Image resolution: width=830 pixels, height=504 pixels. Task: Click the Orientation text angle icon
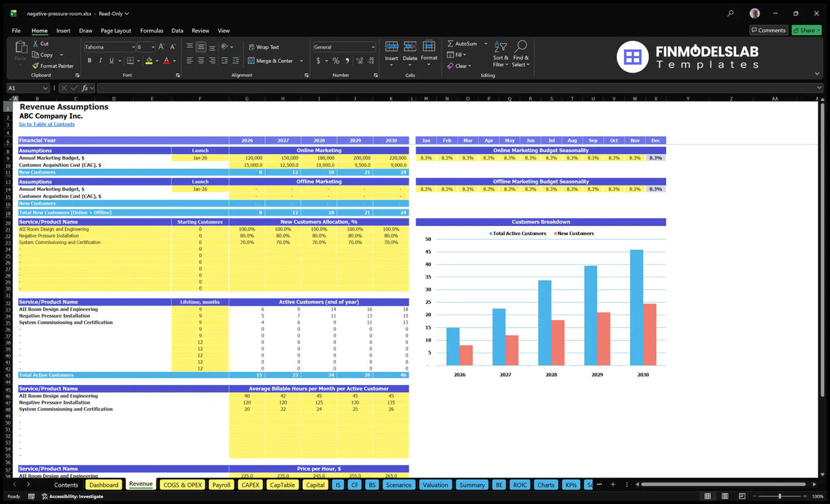click(225, 47)
